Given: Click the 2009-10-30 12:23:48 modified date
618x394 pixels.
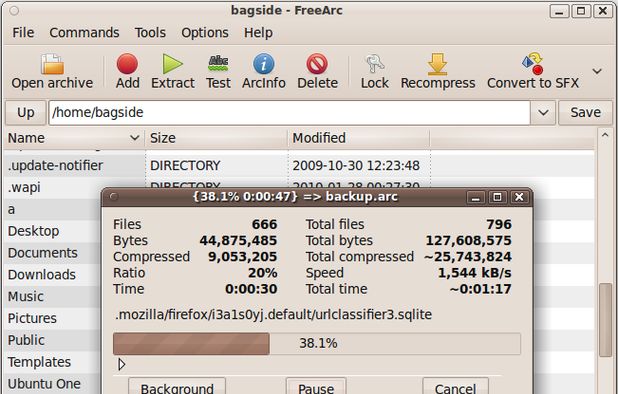Looking at the screenshot, I should (356, 166).
